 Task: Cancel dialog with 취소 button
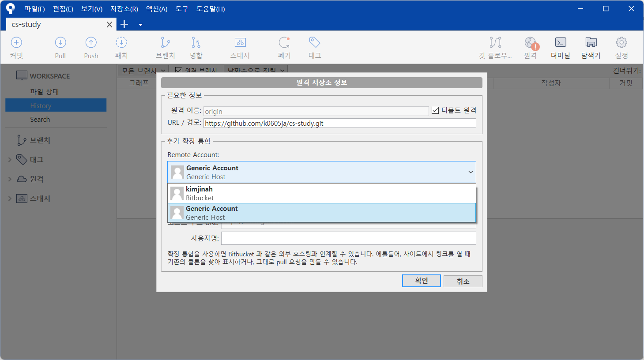[x=463, y=281]
